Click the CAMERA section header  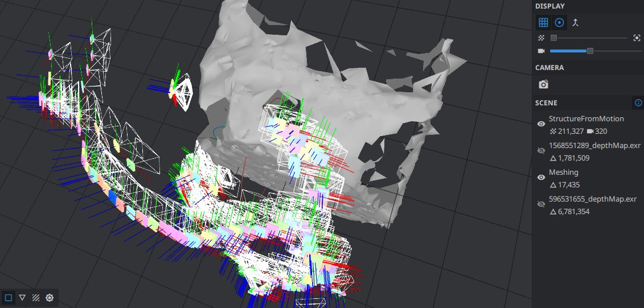pos(549,67)
